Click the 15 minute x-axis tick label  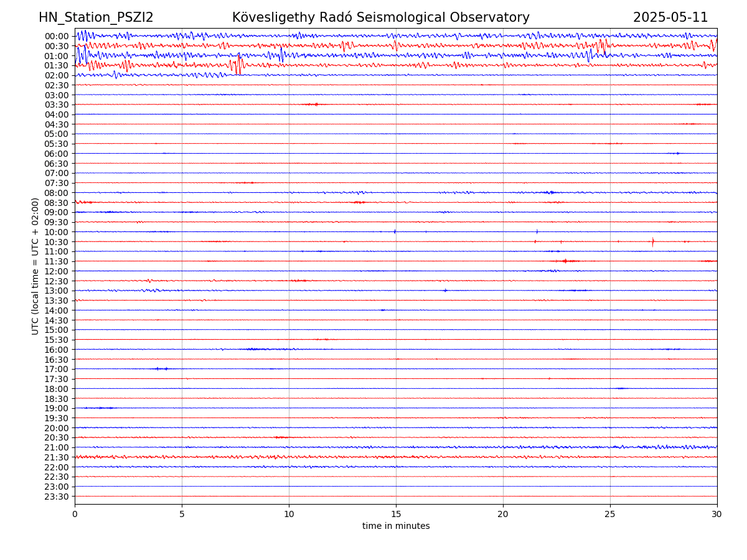(x=396, y=515)
